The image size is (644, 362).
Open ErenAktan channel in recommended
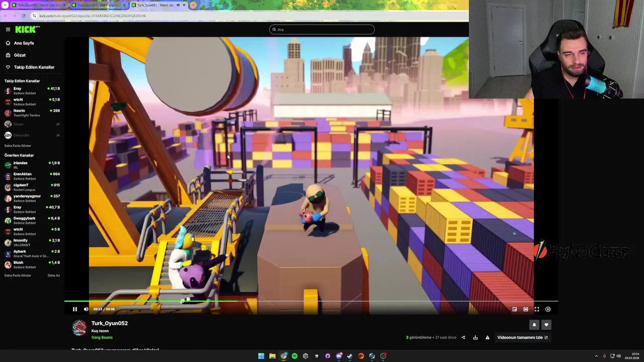pyautogui.click(x=32, y=176)
